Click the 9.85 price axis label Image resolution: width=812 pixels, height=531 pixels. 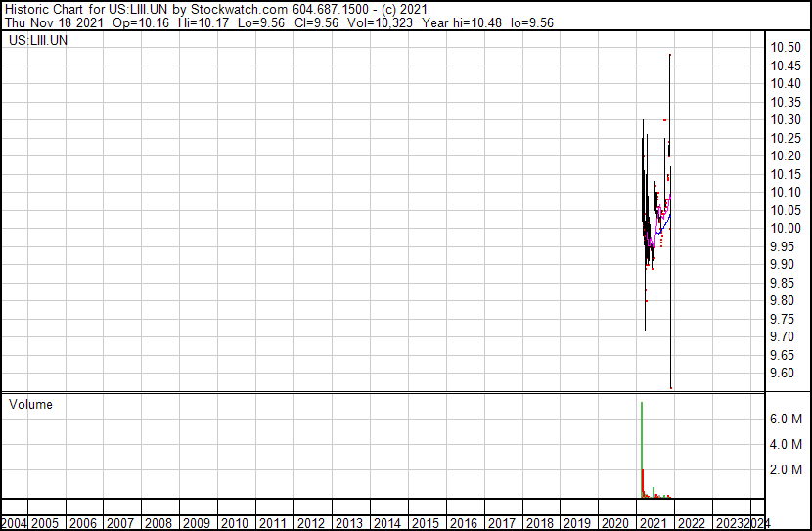click(x=782, y=283)
